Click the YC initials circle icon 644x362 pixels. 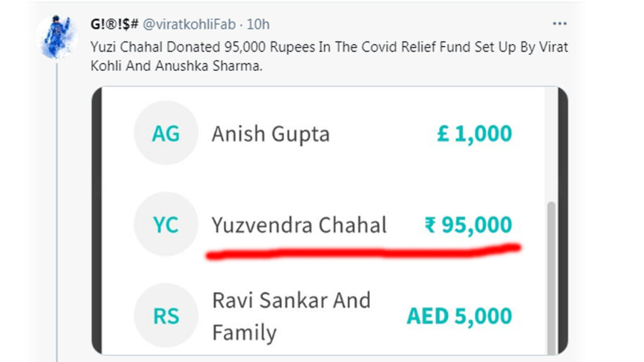(165, 224)
